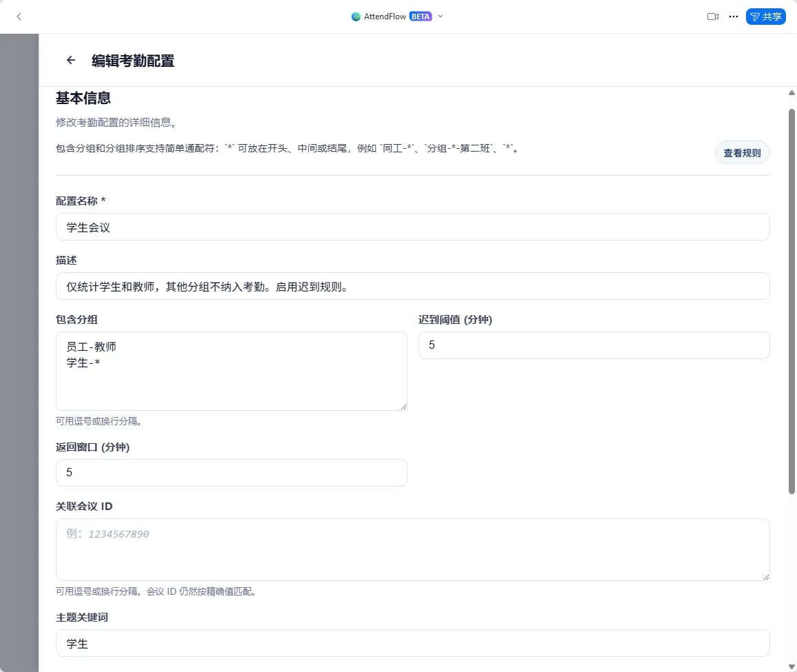Click the 返回窗口 (分钟) label
Image resolution: width=797 pixels, height=672 pixels.
coord(92,447)
